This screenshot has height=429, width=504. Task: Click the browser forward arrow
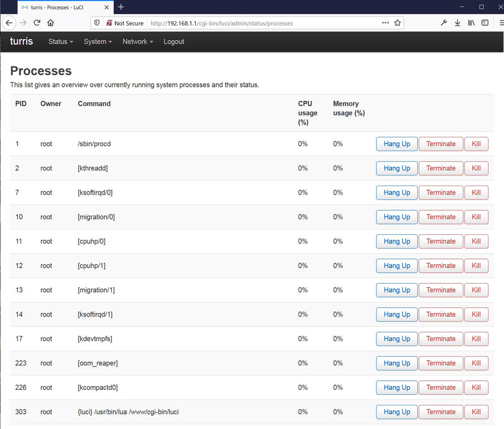23,23
